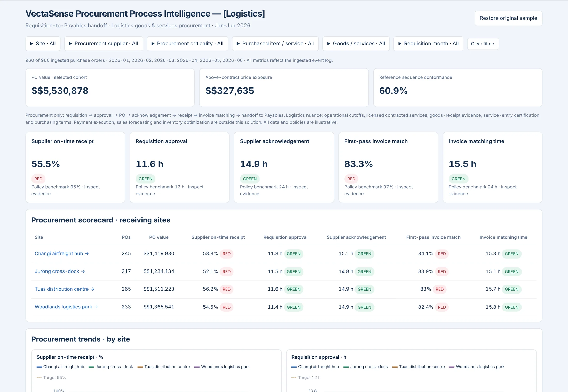The image size is (568, 392).
Task: Inspect the Supplier on-time receipt card
Action: pos(75,167)
